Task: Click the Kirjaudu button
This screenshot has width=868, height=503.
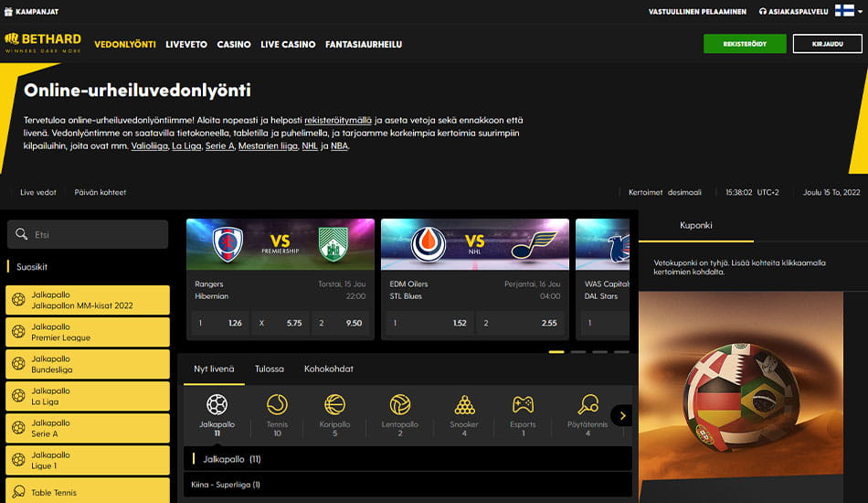Action: point(828,44)
